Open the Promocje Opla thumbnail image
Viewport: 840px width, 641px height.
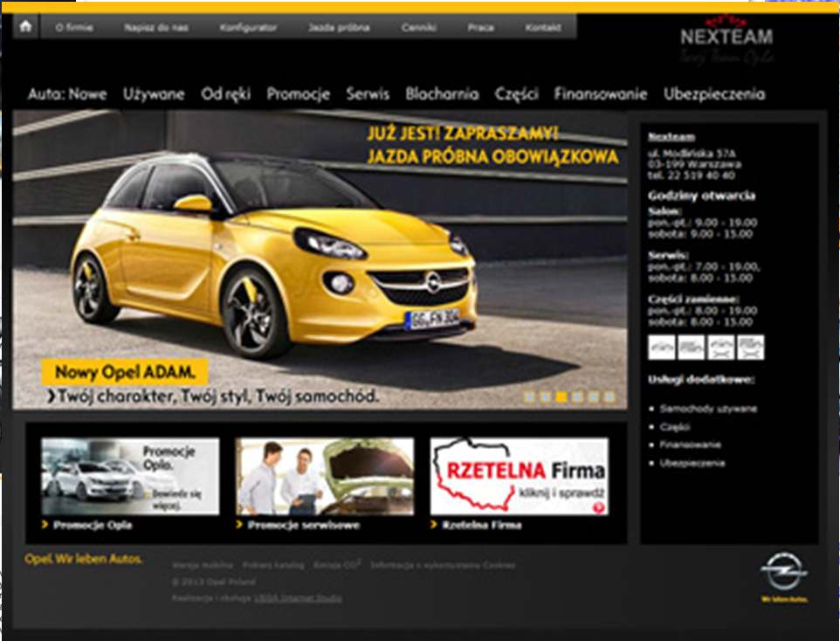click(x=130, y=477)
